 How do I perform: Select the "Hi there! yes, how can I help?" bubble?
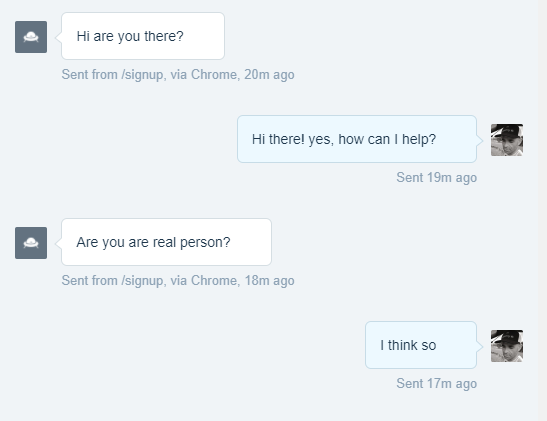(357, 139)
